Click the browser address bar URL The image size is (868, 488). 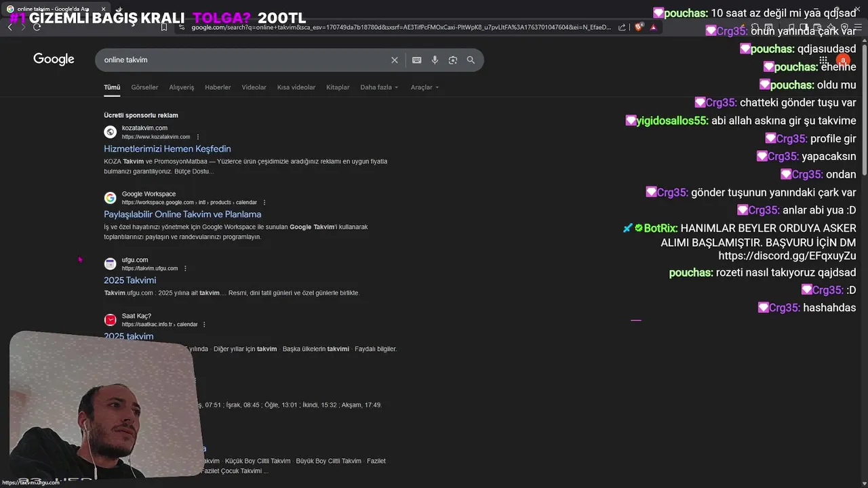tap(401, 27)
